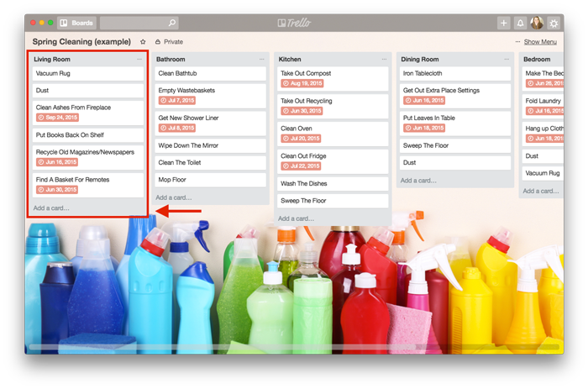Open the Get Out Extra Place Settings card
The image size is (588, 389).
pos(455,96)
